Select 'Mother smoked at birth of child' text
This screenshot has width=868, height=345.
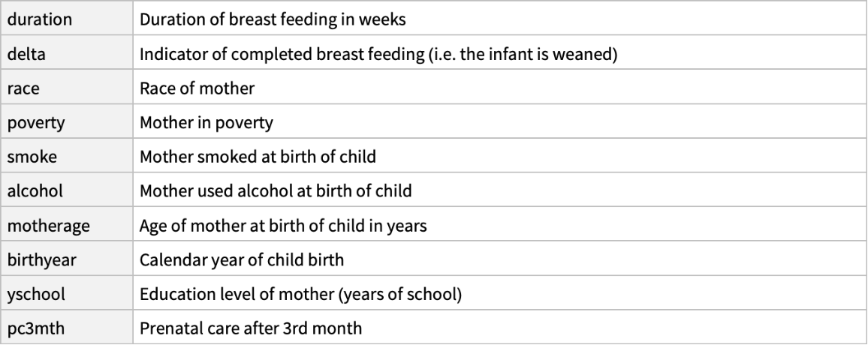point(258,157)
